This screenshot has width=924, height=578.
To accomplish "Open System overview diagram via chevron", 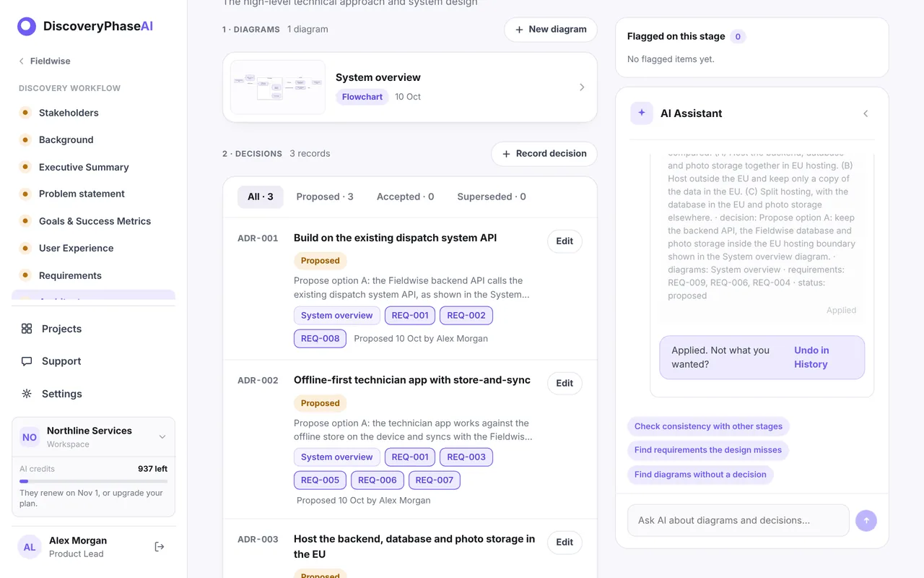I will click(582, 87).
